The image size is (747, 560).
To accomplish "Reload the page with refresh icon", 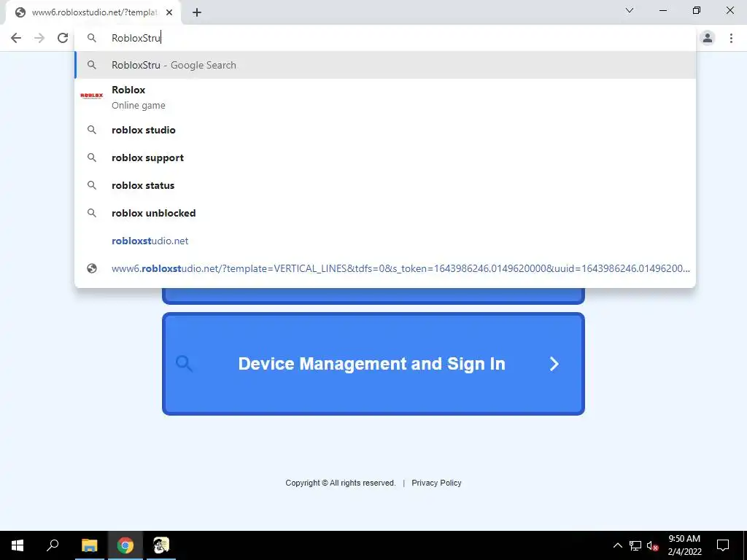I will click(x=63, y=38).
